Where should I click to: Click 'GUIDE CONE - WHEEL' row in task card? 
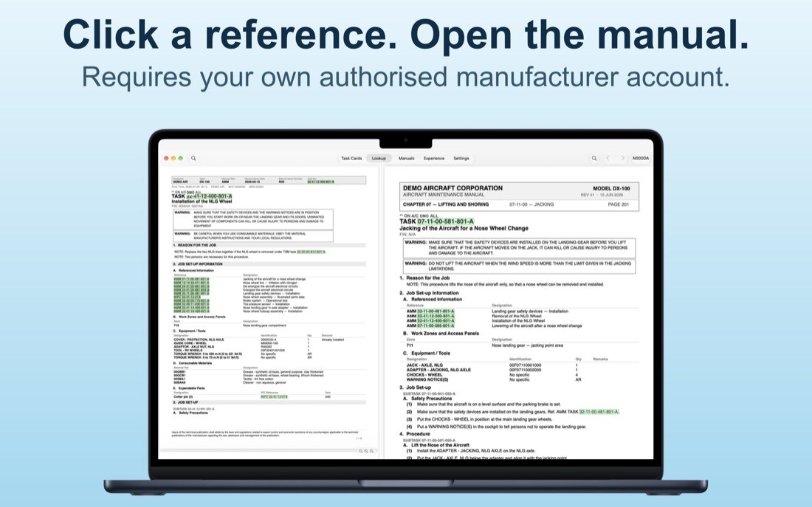click(x=190, y=343)
